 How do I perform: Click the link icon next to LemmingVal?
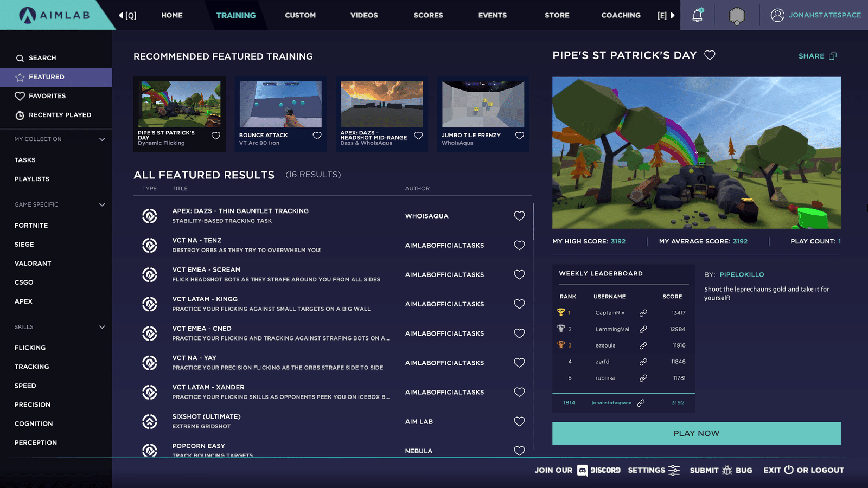tap(643, 329)
